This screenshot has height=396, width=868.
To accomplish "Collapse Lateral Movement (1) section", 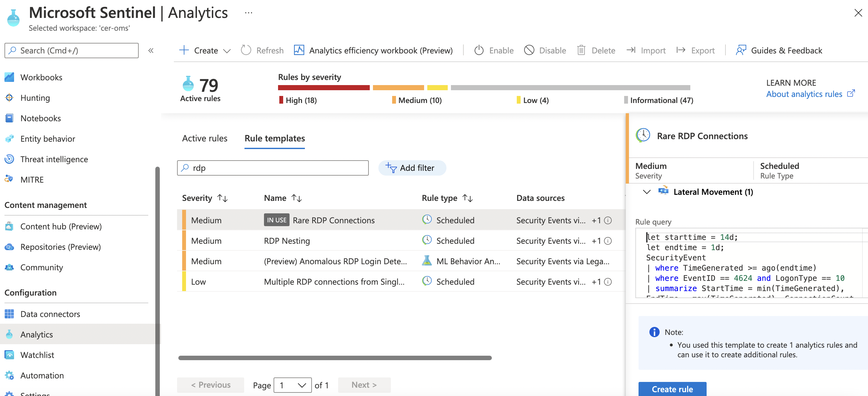I will [646, 192].
